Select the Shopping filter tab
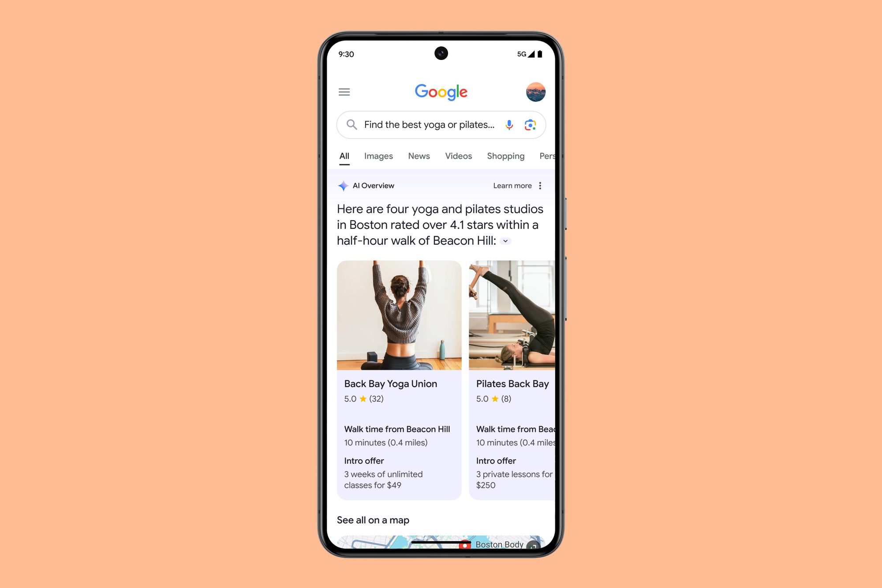 click(505, 156)
